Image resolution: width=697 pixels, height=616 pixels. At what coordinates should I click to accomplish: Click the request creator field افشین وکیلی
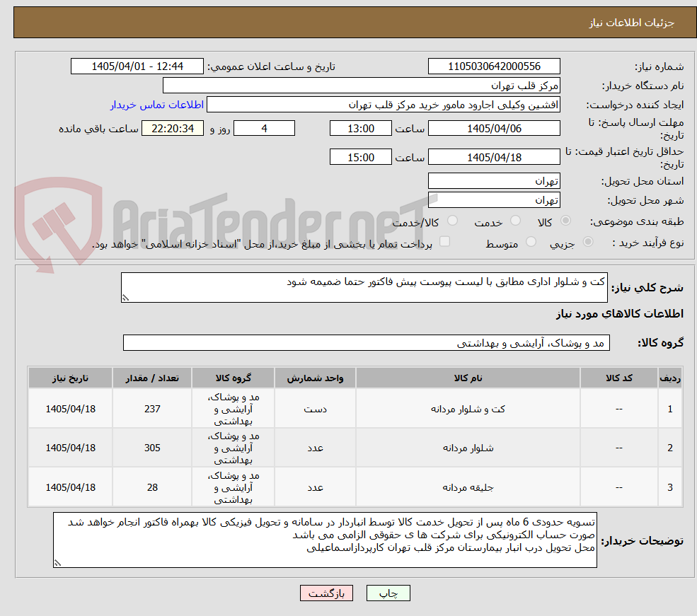[x=383, y=105]
